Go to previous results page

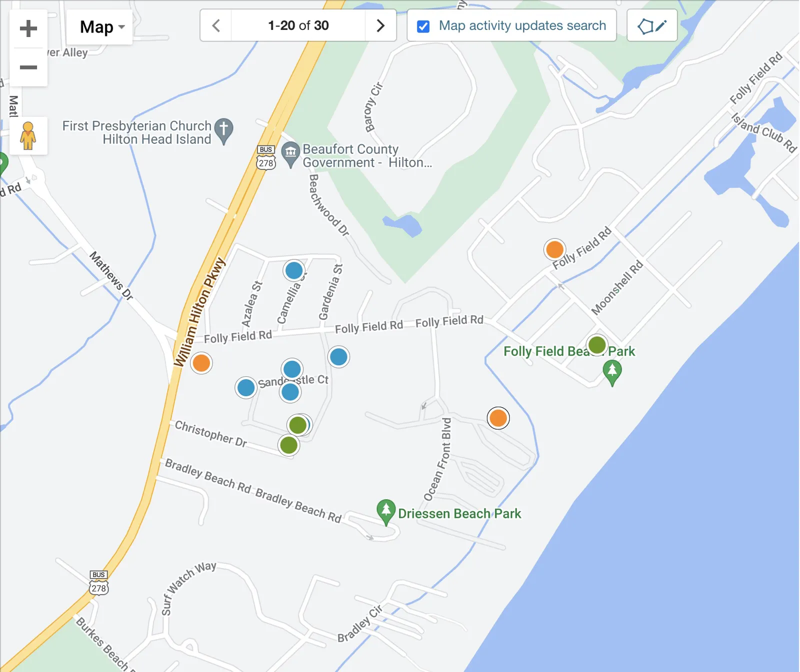(216, 25)
